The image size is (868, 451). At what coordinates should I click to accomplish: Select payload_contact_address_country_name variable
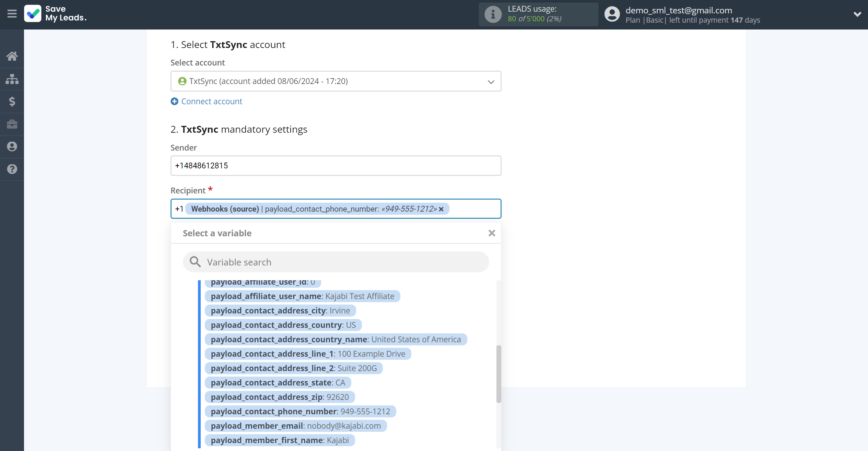click(x=336, y=340)
